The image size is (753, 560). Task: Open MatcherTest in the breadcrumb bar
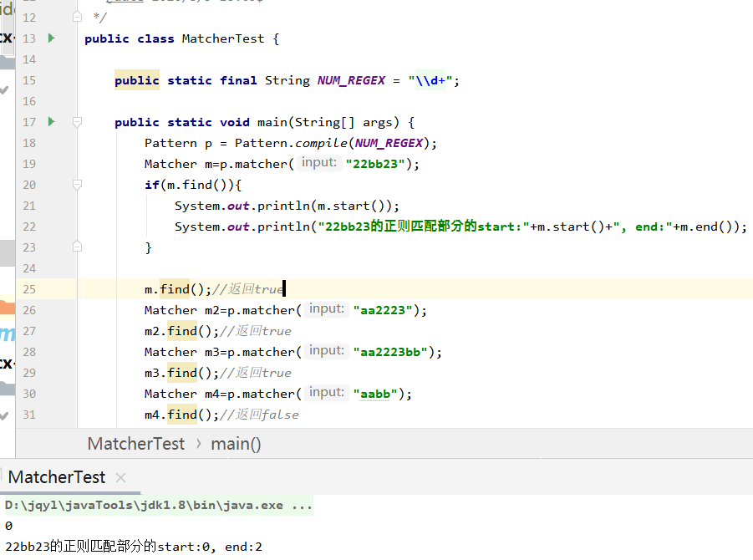136,444
